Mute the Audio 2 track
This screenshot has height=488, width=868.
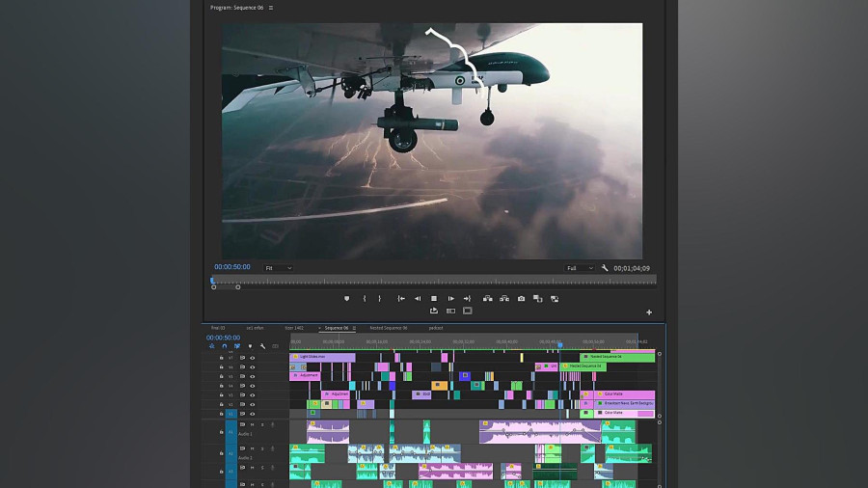coord(252,448)
